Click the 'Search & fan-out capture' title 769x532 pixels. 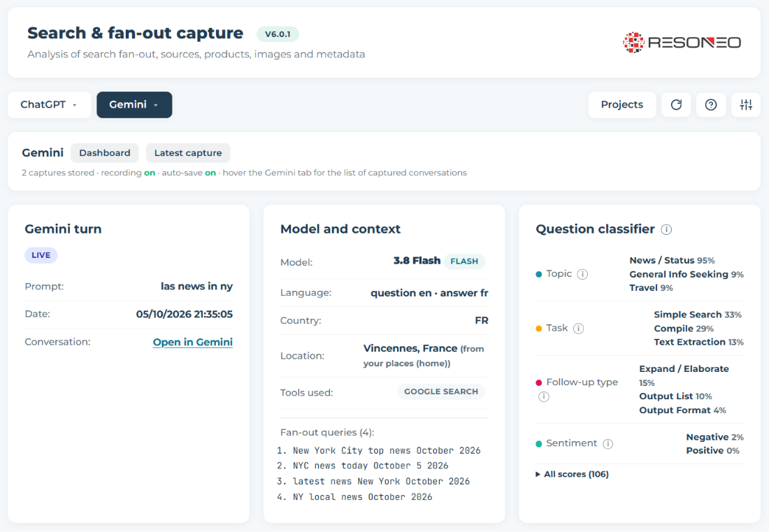pos(136,33)
